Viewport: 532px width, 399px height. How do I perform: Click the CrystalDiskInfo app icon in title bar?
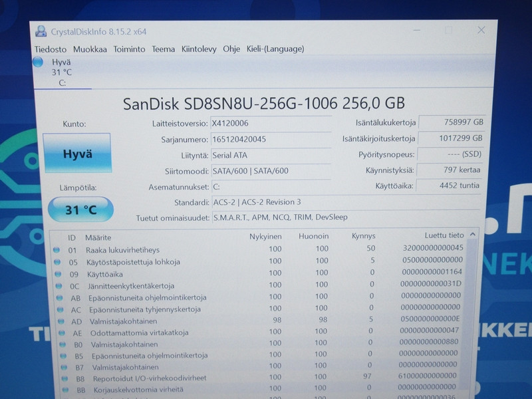point(41,31)
